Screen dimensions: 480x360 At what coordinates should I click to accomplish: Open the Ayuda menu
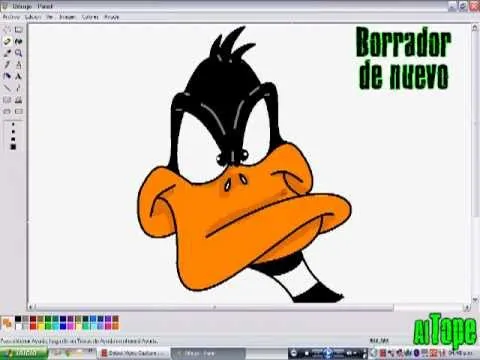[x=111, y=17]
